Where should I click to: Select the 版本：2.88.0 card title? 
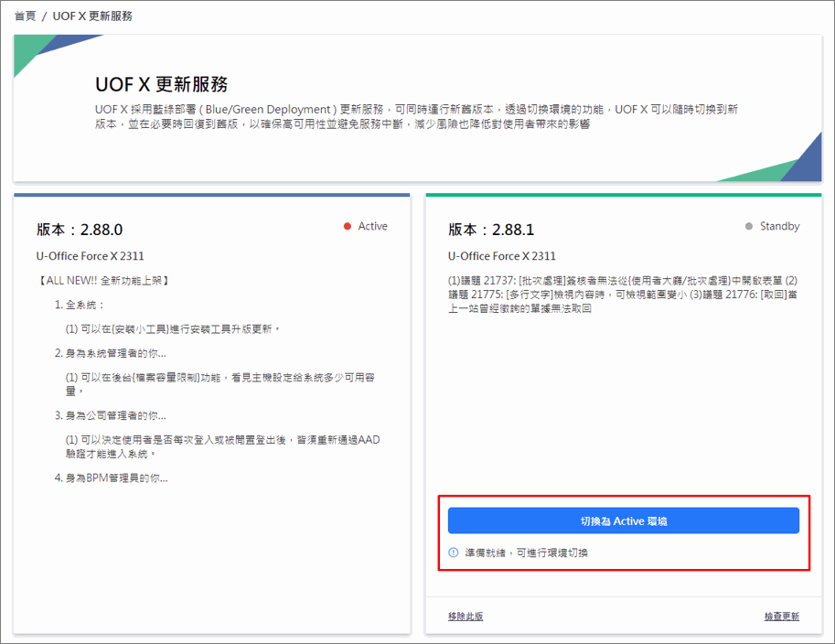click(x=80, y=230)
